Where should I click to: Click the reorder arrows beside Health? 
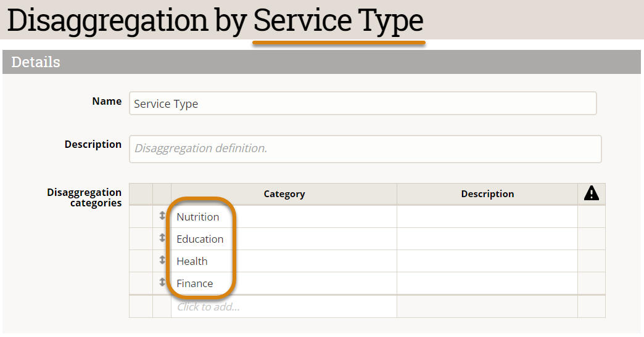pyautogui.click(x=162, y=260)
